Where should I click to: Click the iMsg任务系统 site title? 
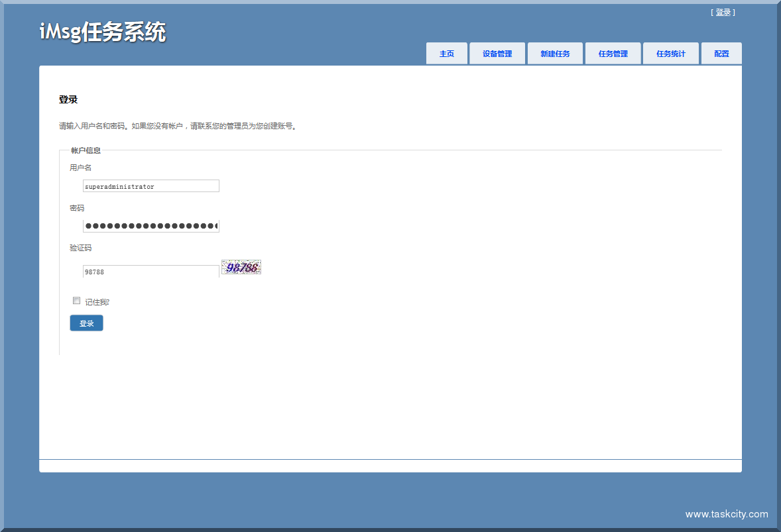[x=103, y=30]
